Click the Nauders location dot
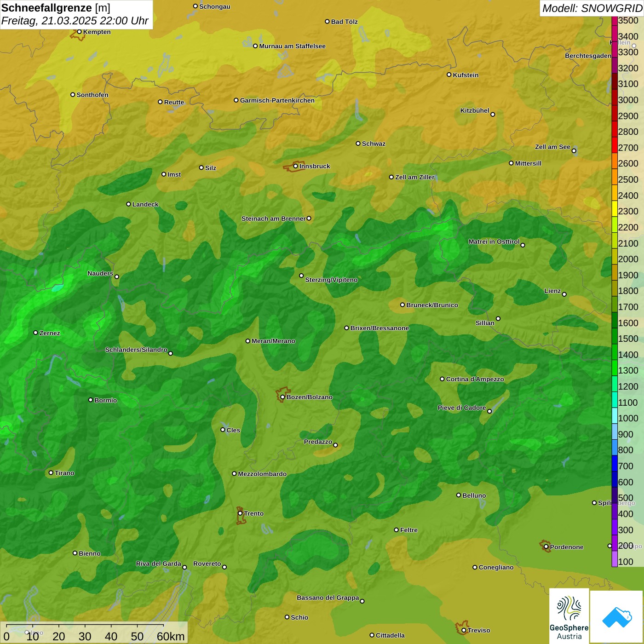Screen dimensions: 644x644 (x=117, y=277)
